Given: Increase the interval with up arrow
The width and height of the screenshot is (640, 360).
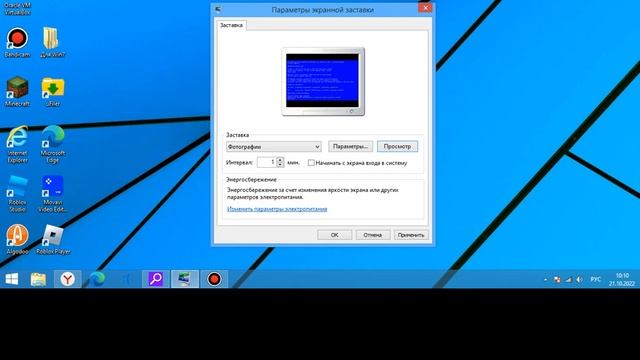Looking at the screenshot, I should tap(280, 160).
